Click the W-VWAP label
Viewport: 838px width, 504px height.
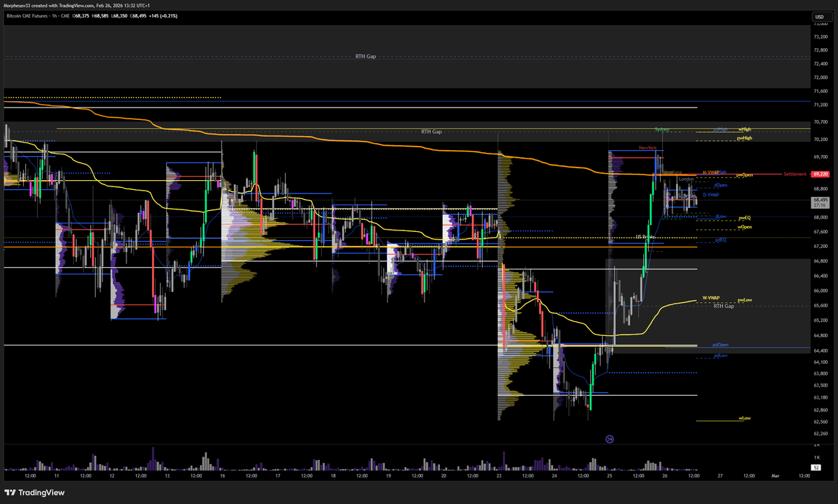[711, 298]
